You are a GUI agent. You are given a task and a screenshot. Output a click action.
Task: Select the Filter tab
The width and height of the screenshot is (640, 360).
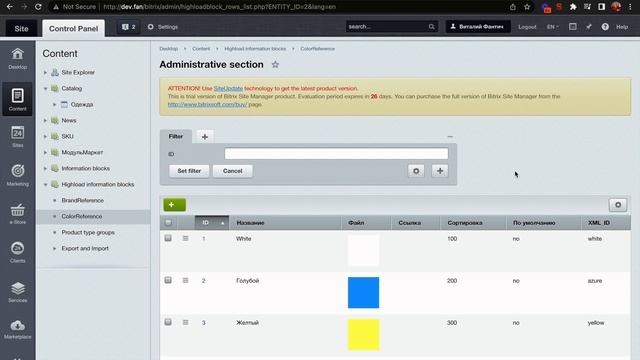pos(176,136)
